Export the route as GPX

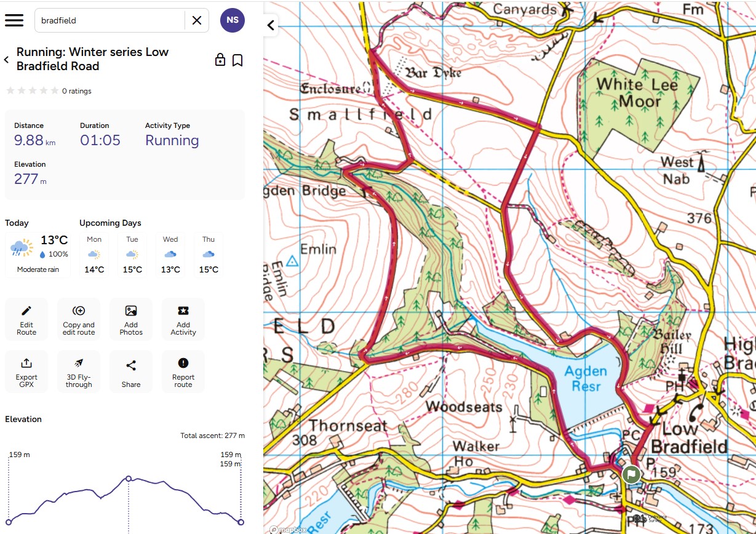[26, 372]
